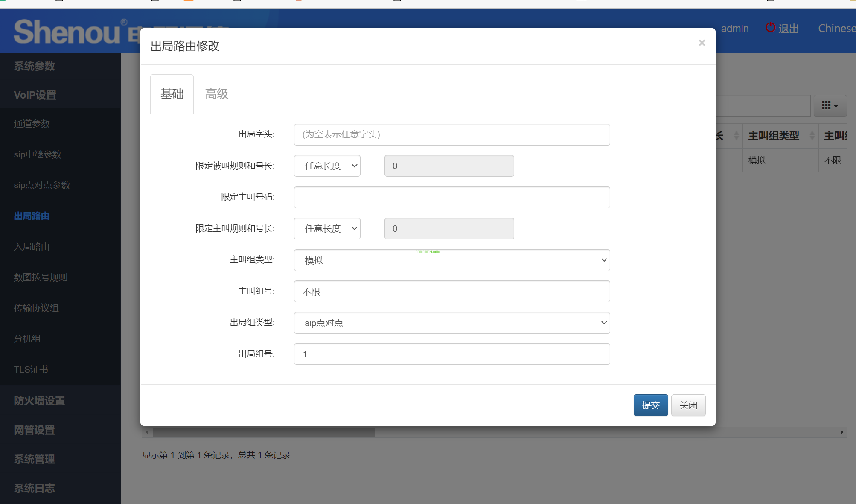
Task: Expand 限定主叫规则和号长 length dropdown
Action: click(x=327, y=229)
